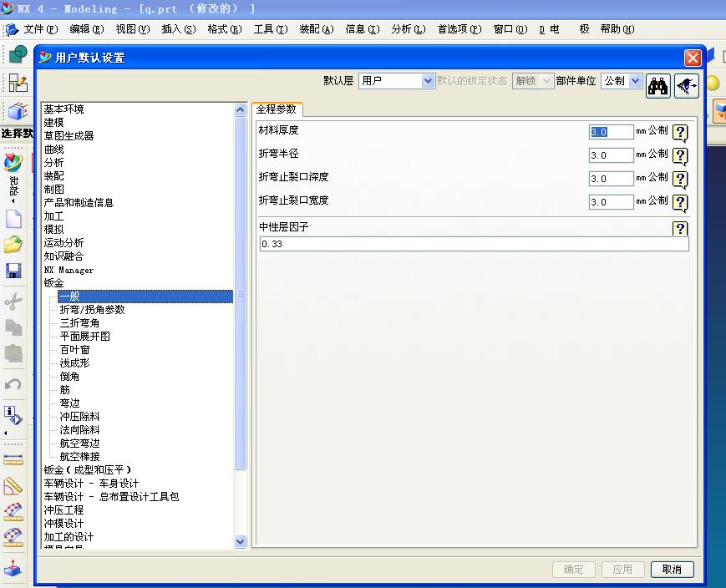Select 百叶窗 under 钣金
Viewport: 726px width, 588px height.
[x=74, y=350]
